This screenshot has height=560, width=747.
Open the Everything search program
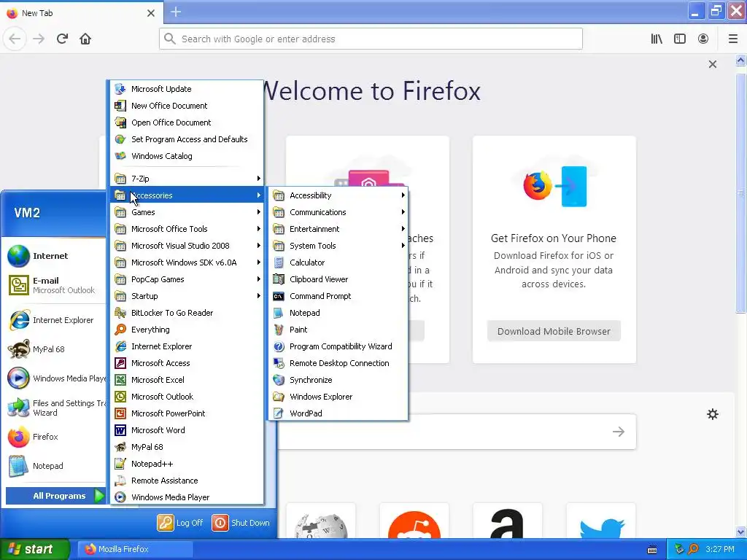coord(187,330)
